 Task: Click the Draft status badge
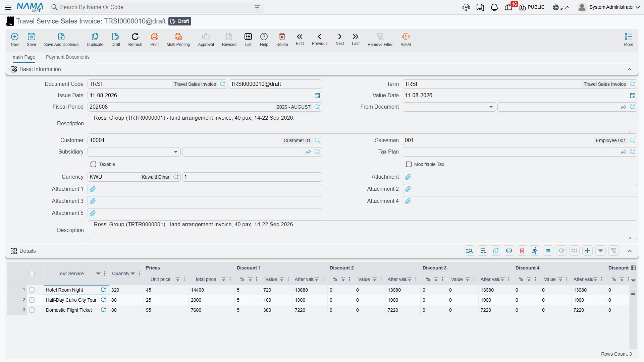(x=180, y=21)
